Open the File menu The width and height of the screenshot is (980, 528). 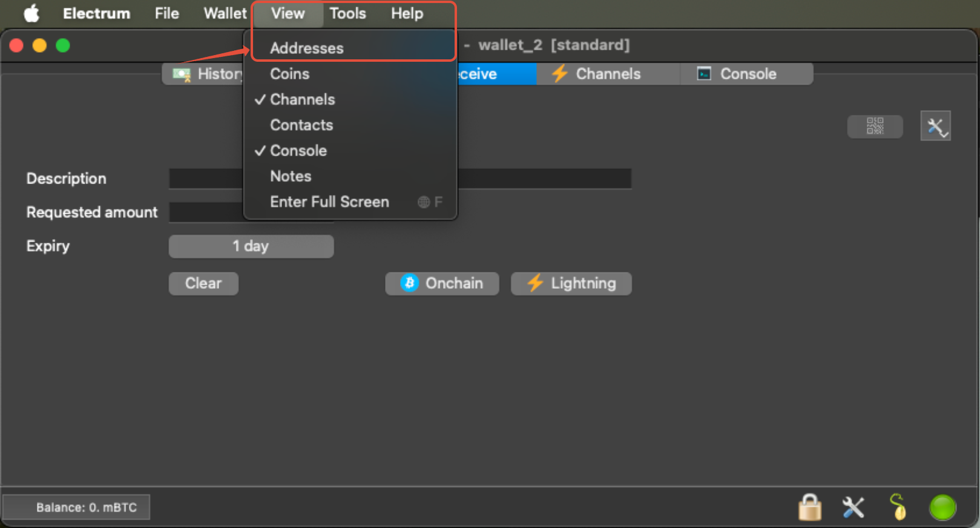pyautogui.click(x=166, y=13)
